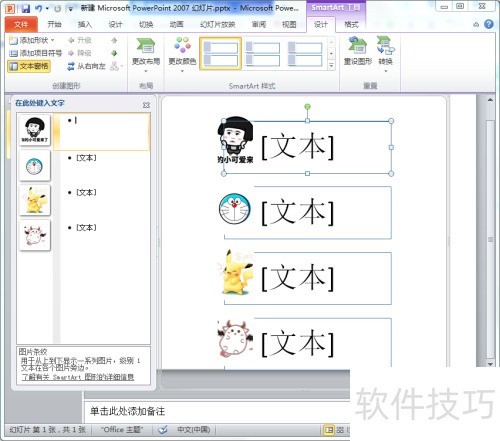Click the first empty bullet text field
The width and height of the screenshot is (500, 441).
[x=102, y=131]
